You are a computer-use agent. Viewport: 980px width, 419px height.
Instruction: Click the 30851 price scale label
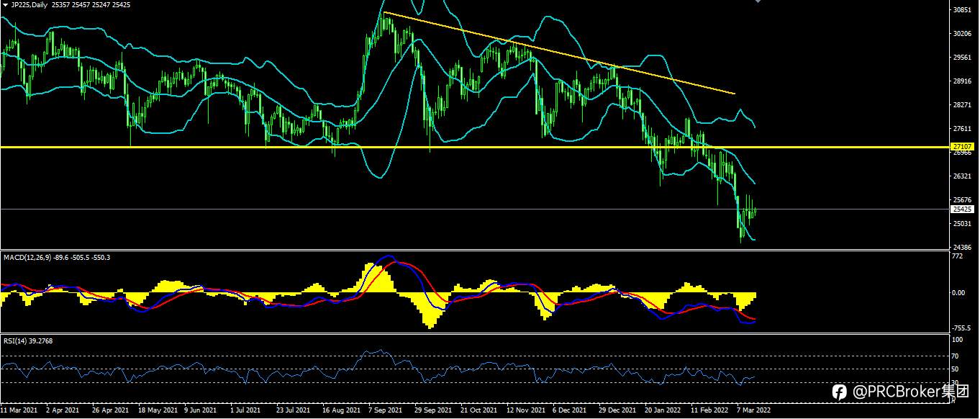(963, 10)
